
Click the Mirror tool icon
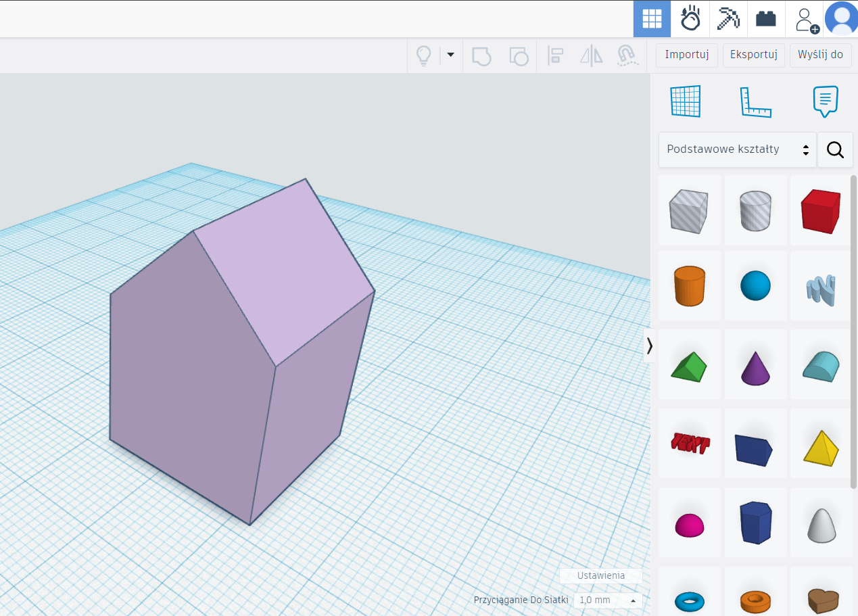(592, 55)
